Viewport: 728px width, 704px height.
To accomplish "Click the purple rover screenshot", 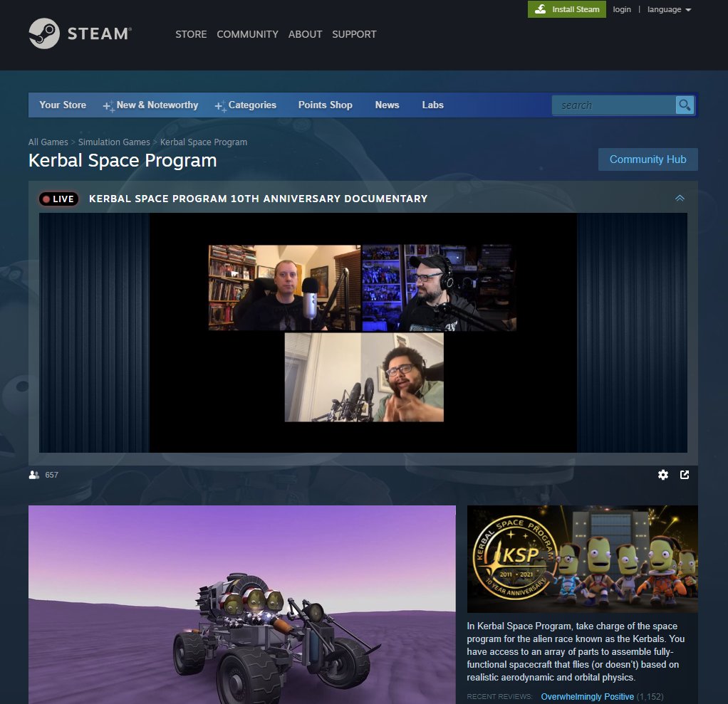I will (242, 604).
